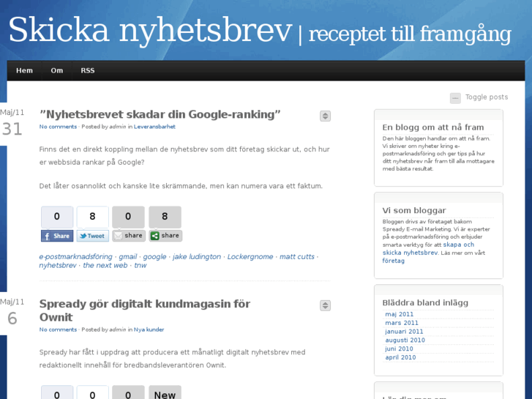
Task: Open the Leveransbarhet category
Action: coord(154,127)
